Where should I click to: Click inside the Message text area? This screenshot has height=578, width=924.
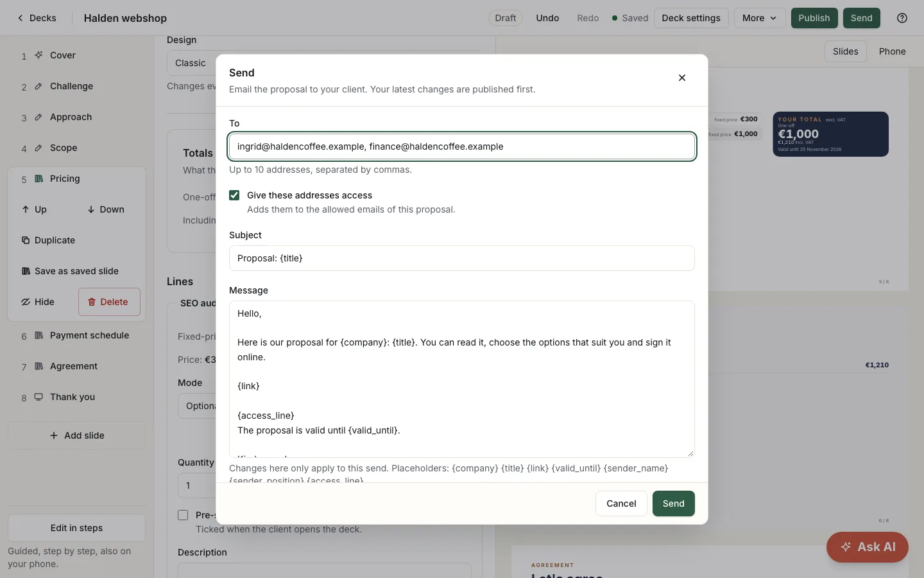[x=462, y=379]
